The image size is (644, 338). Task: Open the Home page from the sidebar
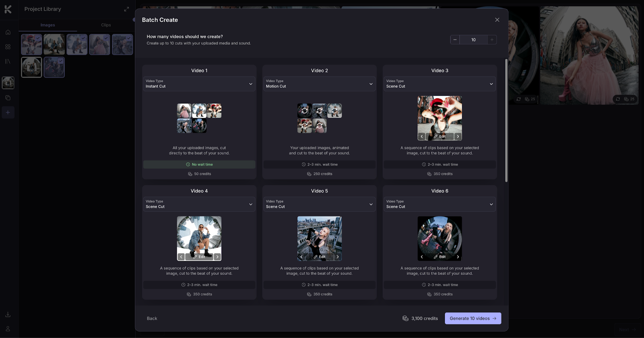8,32
